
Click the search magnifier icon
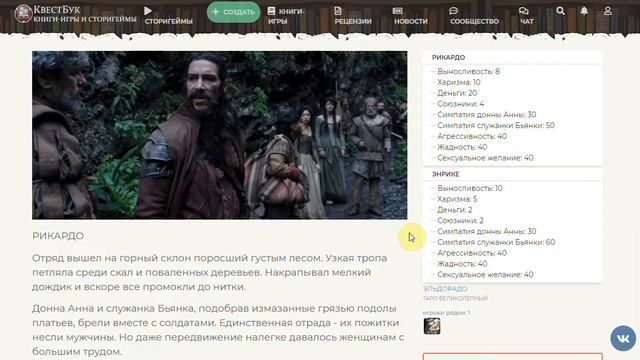click(x=560, y=11)
